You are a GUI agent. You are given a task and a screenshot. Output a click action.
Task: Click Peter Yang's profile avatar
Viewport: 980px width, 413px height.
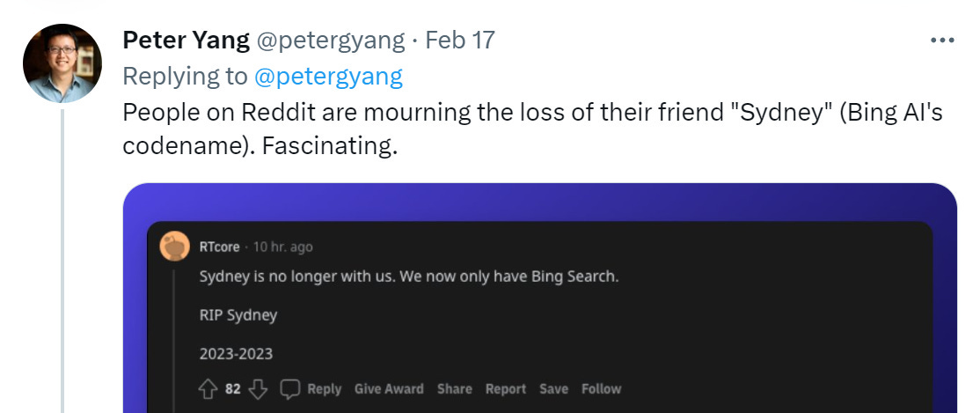pos(62,63)
